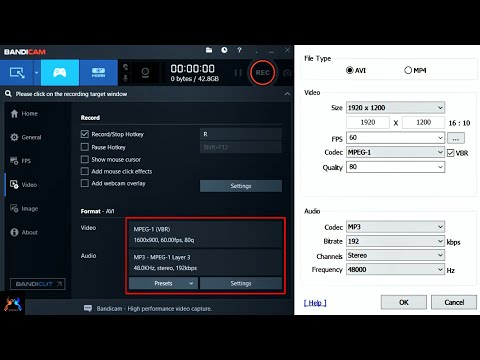
Task: Select the MP4 file type radio button
Action: pyautogui.click(x=408, y=70)
